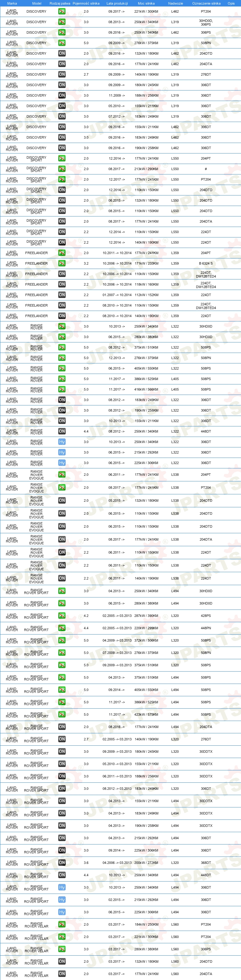This screenshot has width=241, height=980.
Task: Click the Lata produkcji column header
Action: 117,3
